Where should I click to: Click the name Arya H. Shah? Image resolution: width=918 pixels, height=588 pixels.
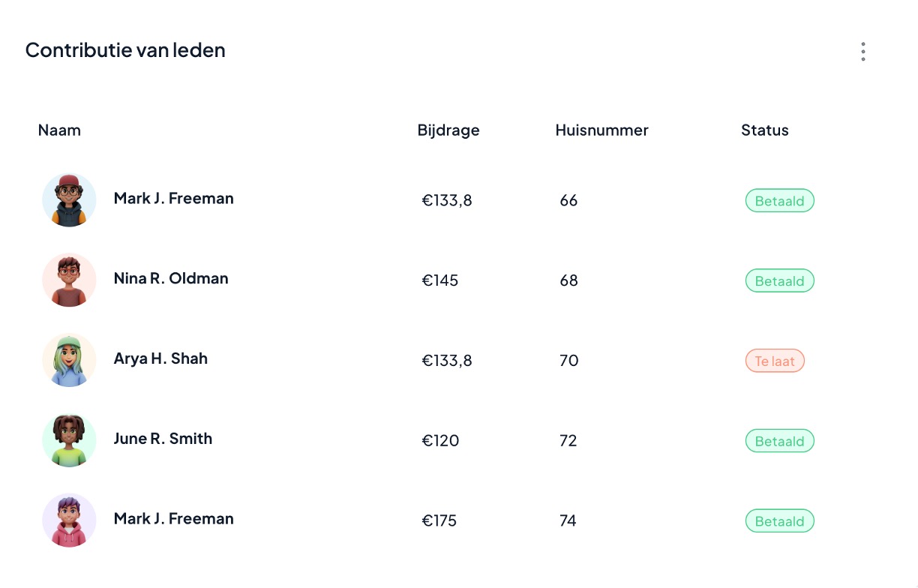[160, 358]
